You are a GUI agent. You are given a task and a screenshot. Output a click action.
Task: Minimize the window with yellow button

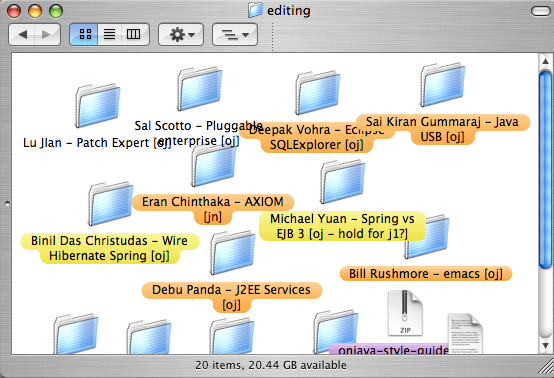[x=35, y=11]
